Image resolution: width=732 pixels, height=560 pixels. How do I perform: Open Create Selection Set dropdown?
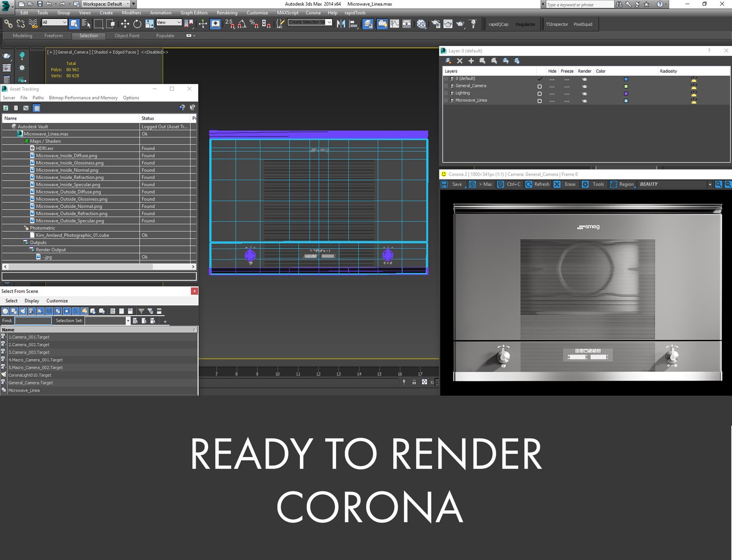(x=310, y=22)
